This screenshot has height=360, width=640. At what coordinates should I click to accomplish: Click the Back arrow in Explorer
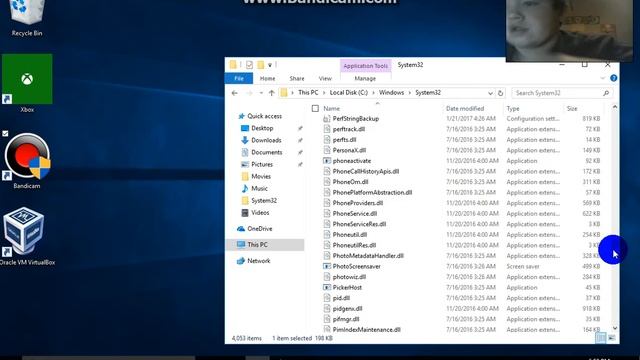coord(235,93)
